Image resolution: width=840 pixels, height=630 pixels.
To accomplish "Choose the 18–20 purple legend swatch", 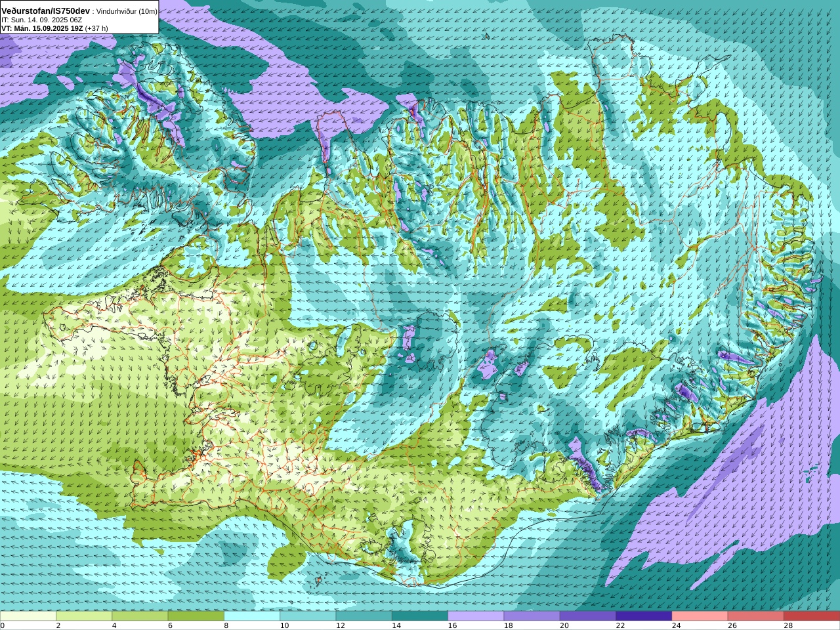I will [532, 616].
